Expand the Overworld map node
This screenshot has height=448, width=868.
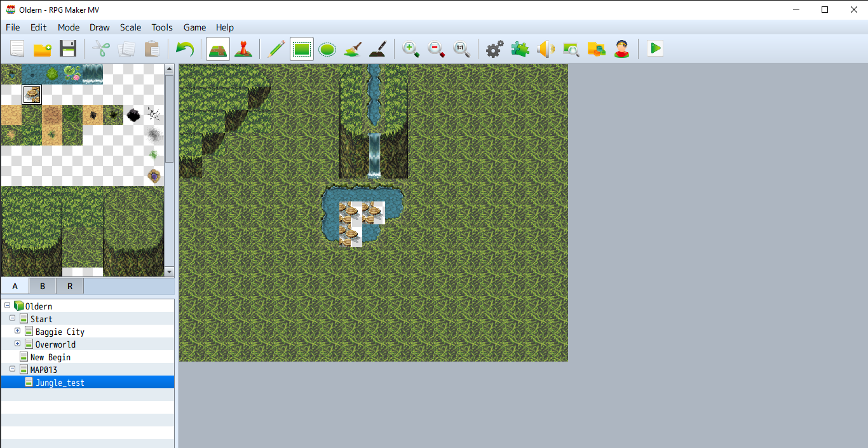[17, 344]
